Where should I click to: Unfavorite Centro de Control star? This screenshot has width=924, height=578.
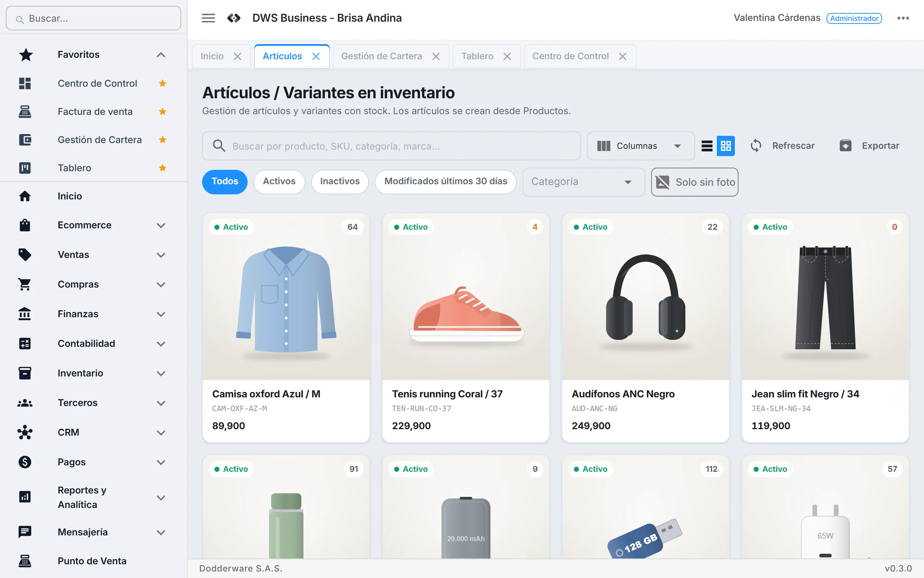[x=163, y=83]
